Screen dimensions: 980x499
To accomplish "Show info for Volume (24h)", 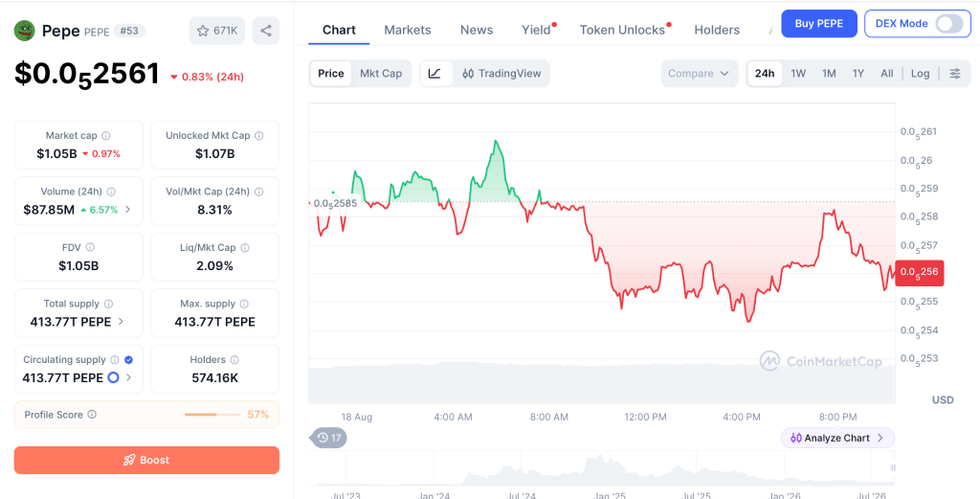I will [x=111, y=192].
